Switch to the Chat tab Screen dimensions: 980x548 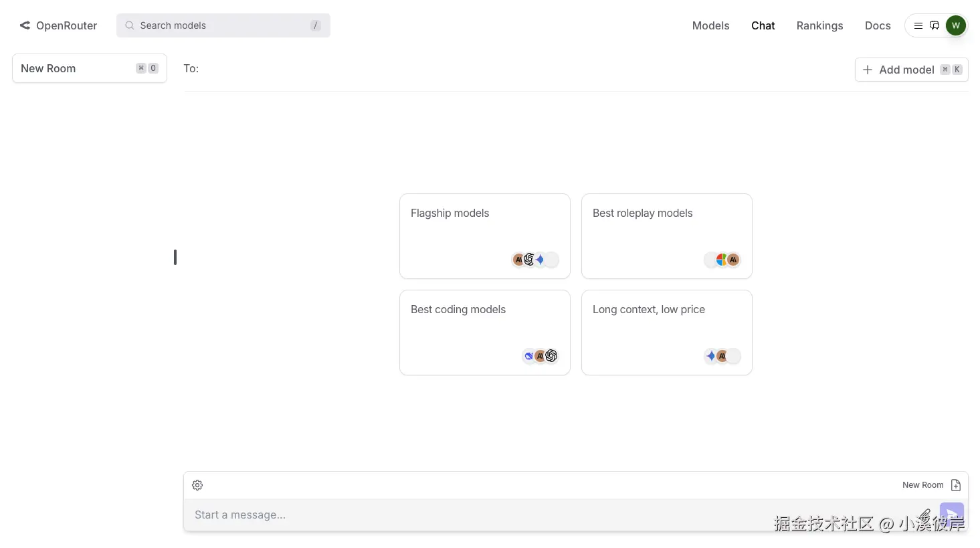763,25
